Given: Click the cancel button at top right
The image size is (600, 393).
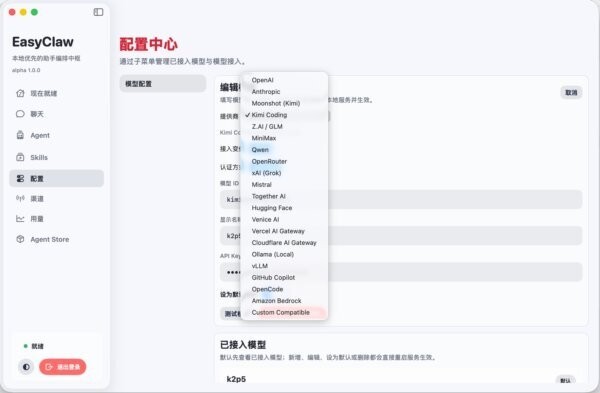Looking at the screenshot, I should (x=571, y=93).
